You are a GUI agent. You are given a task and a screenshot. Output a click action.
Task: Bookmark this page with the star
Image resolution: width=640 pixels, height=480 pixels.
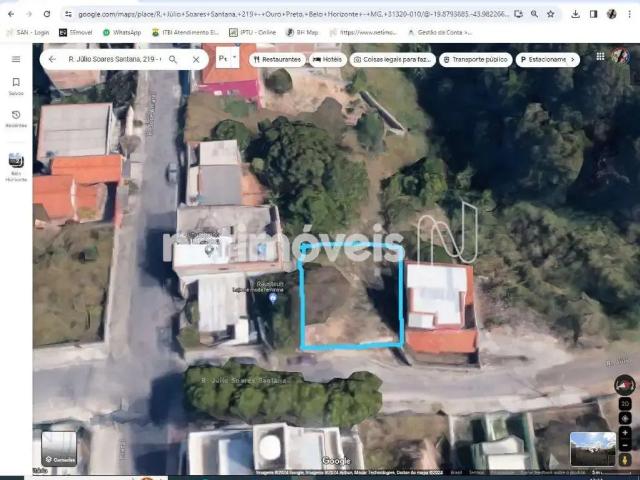550,14
